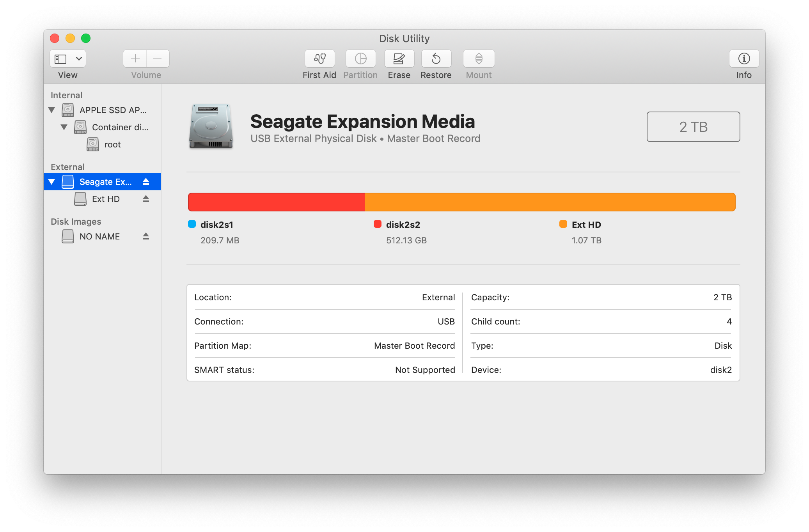Close the Disk Utility window
809x532 pixels.
tap(55, 38)
